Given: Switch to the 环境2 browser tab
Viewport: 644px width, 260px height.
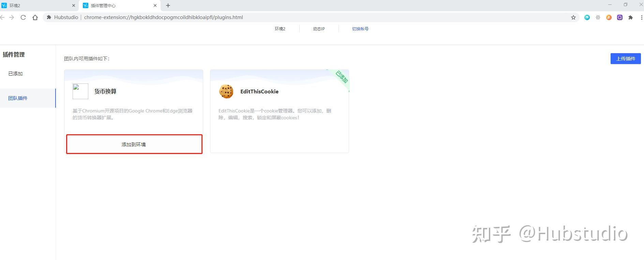Looking at the screenshot, I should [38, 5].
